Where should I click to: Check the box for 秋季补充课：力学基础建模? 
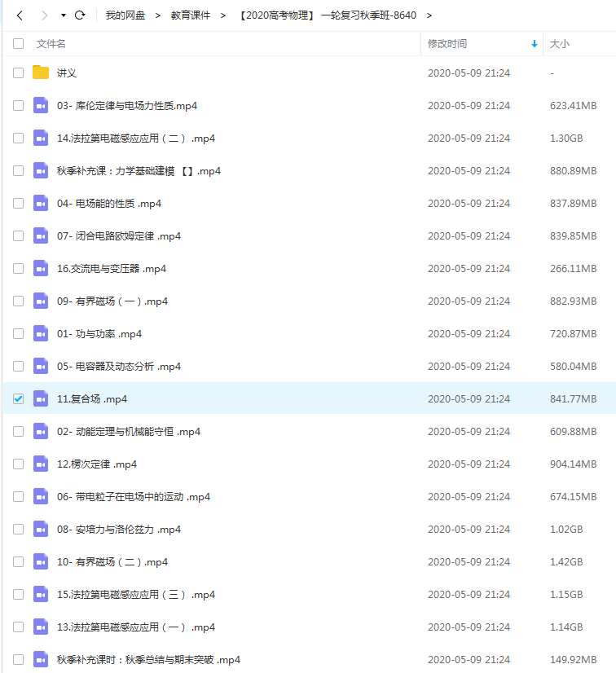coord(18,171)
